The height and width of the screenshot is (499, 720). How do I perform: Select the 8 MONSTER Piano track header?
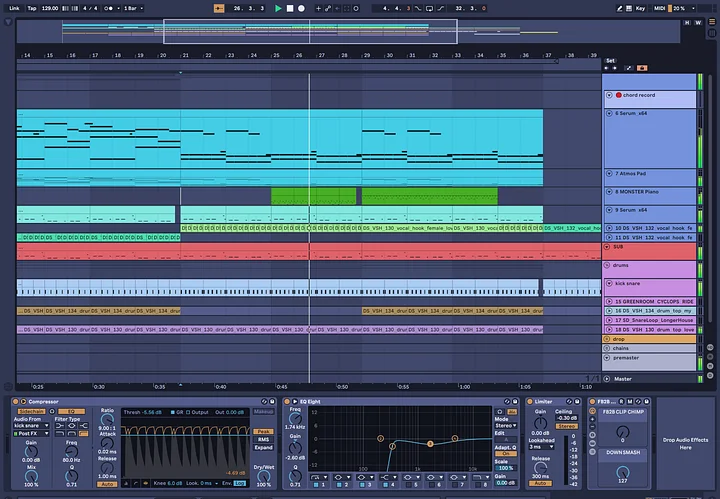pos(652,196)
